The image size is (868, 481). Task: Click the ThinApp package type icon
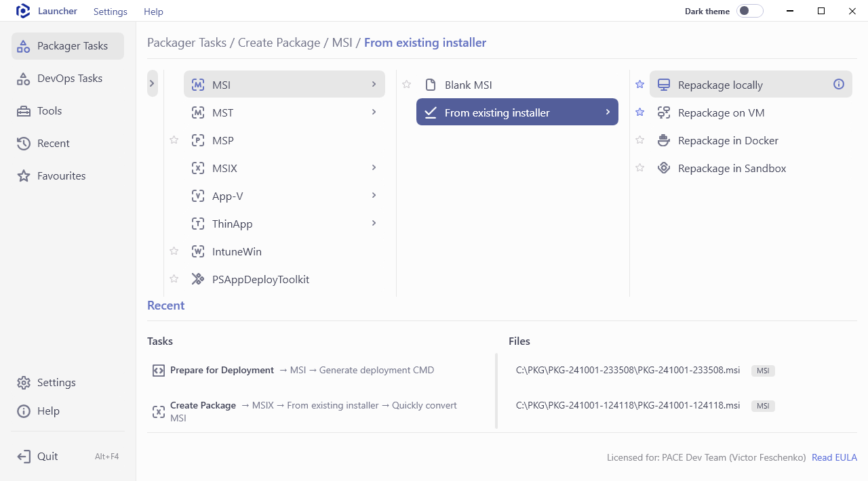pyautogui.click(x=198, y=224)
